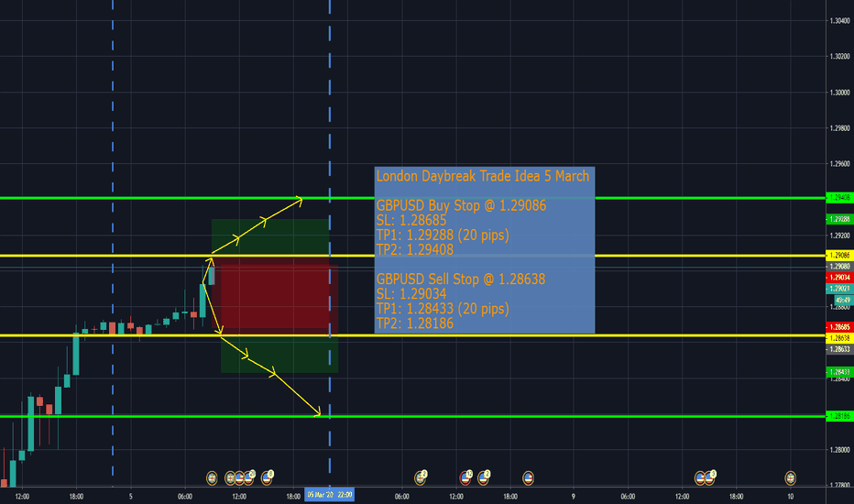Open the US flag event icon with badge 8
The width and height of the screenshot is (854, 504).
pos(268,476)
